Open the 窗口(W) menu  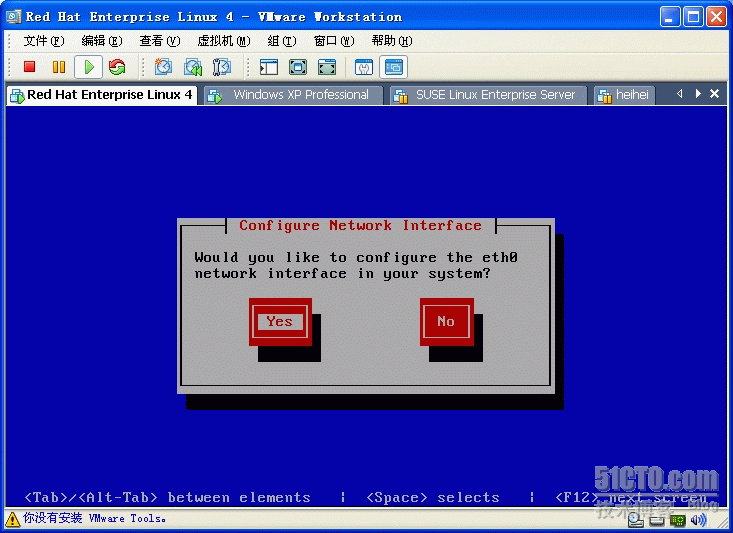[x=334, y=41]
